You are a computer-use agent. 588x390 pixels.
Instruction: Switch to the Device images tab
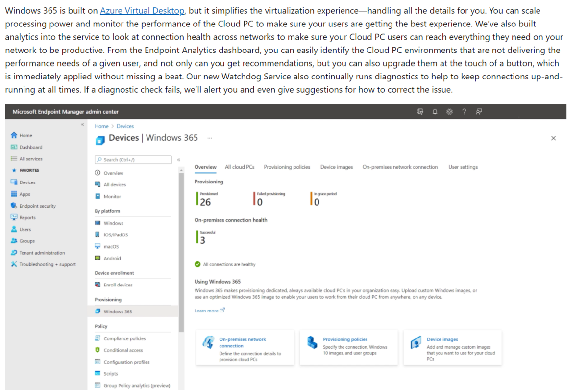click(x=337, y=167)
